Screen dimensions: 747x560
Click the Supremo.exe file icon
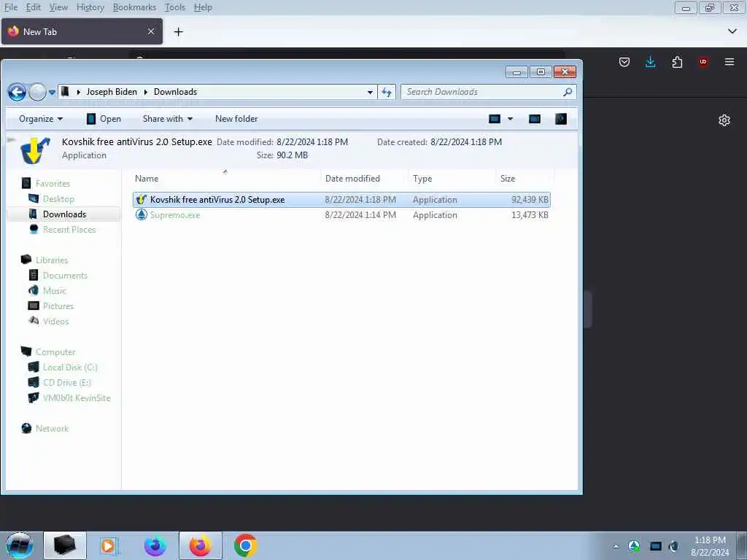pyautogui.click(x=141, y=215)
